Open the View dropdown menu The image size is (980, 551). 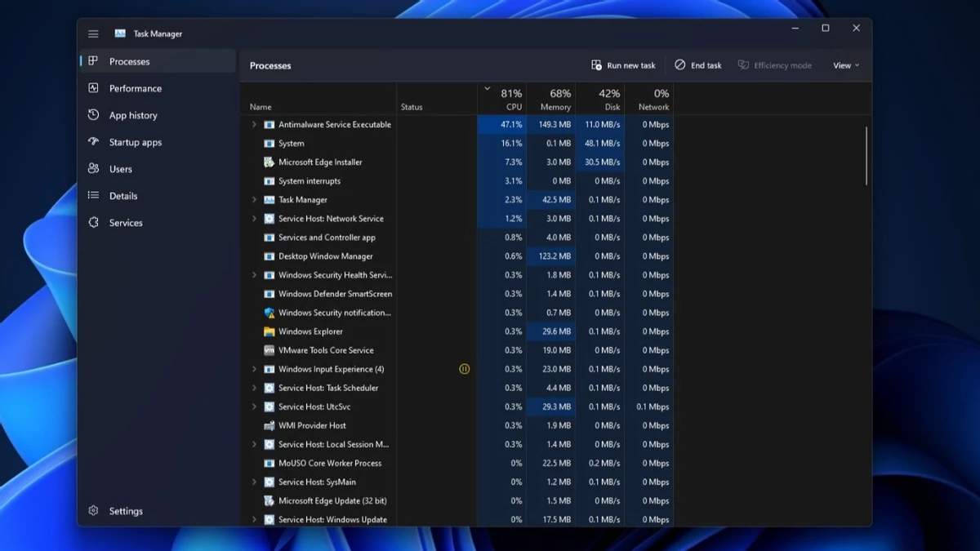point(845,65)
